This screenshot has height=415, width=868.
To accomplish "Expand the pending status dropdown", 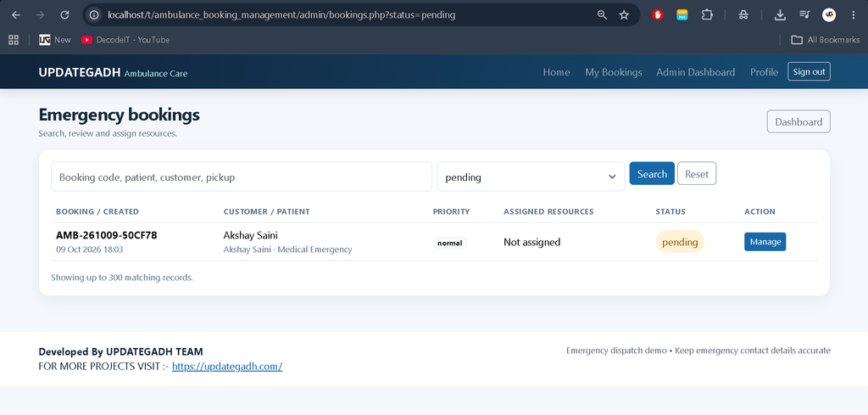I will pyautogui.click(x=531, y=177).
